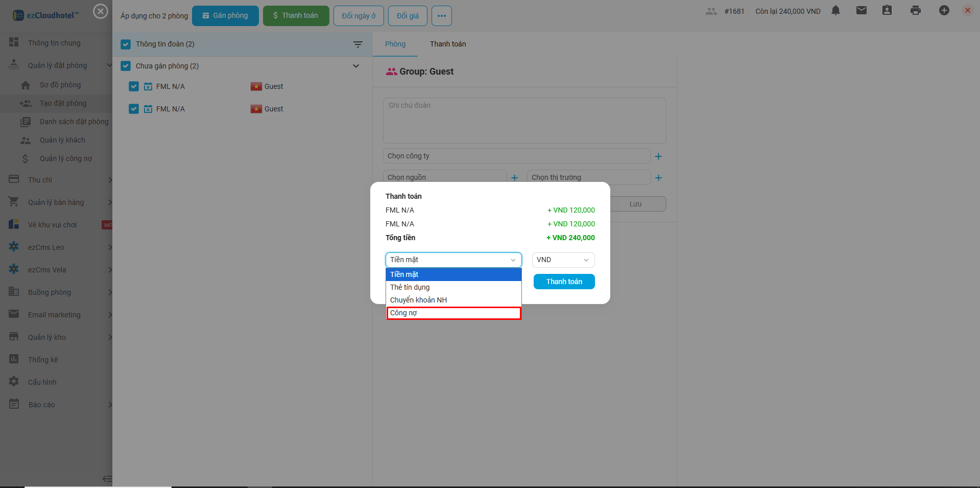The image size is (980, 488).
Task: Click the notification bell icon
Action: [835, 11]
